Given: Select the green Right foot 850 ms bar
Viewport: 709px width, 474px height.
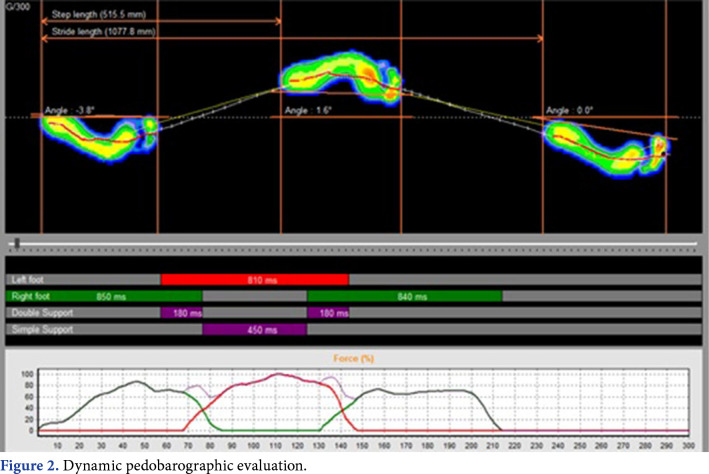Looking at the screenshot, I should [104, 297].
